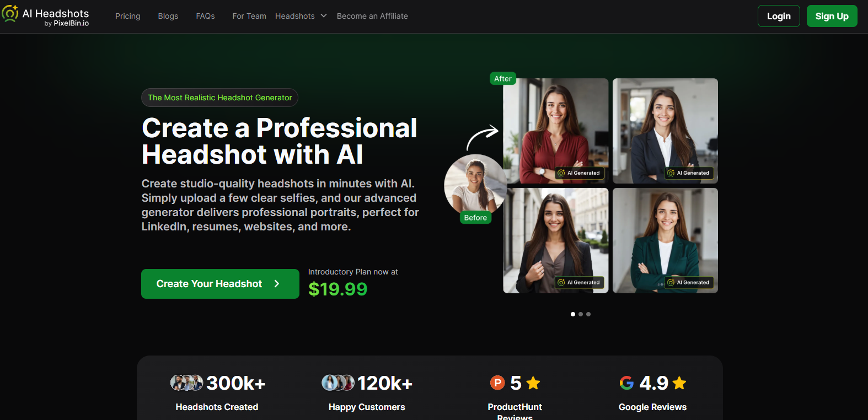This screenshot has width=868, height=420.
Task: Click Create Your Headshot button
Action: (x=220, y=284)
